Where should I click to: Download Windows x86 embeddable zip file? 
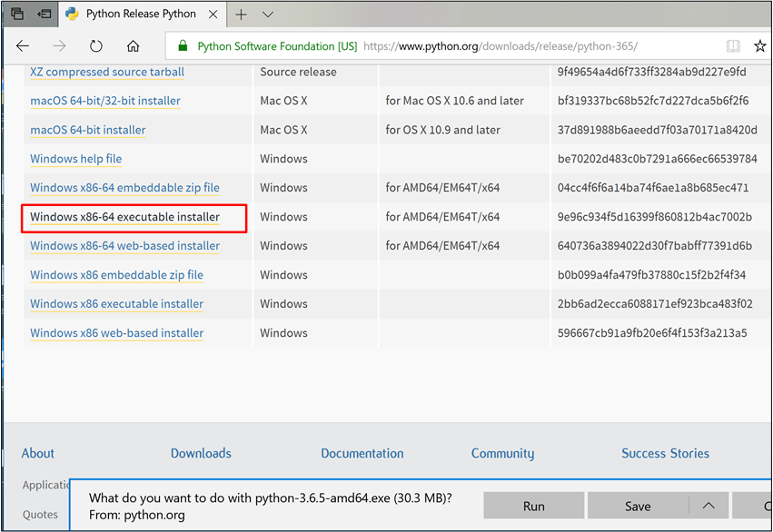click(116, 275)
